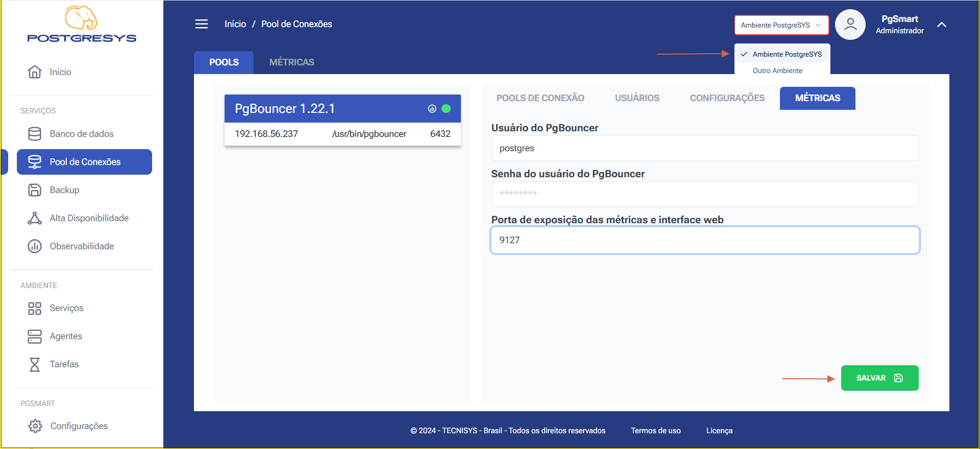Click the Alta Disponibilidade triangle icon
The image size is (980, 449).
[x=35, y=218]
